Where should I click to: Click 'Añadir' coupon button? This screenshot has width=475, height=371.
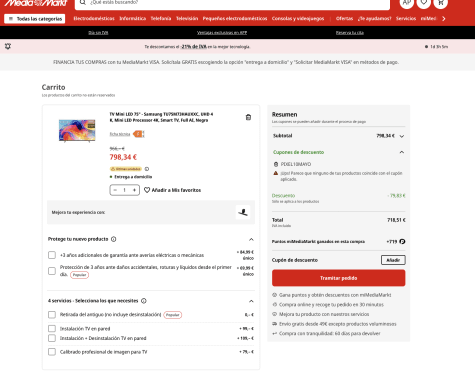(393, 260)
